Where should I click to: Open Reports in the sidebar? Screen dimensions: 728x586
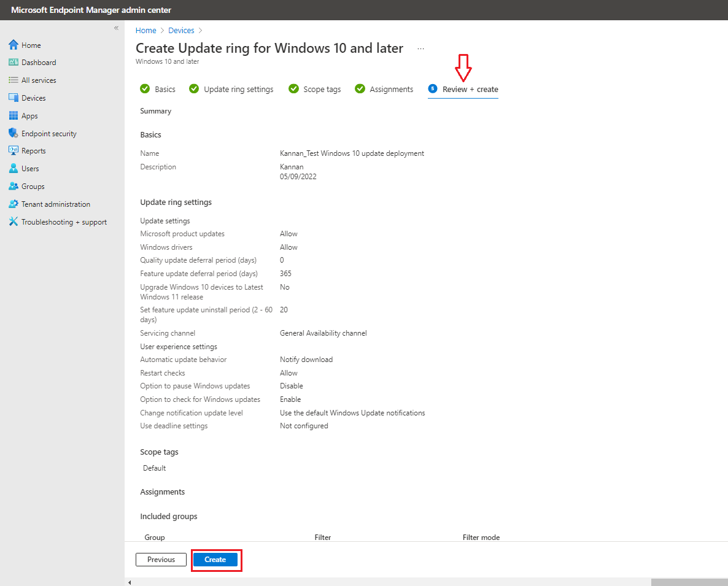33,151
